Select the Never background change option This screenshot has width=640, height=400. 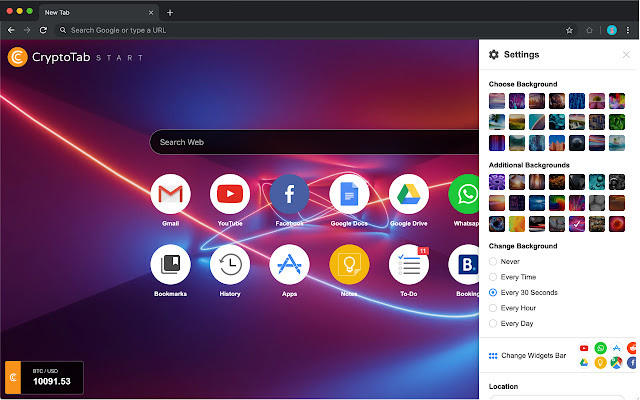point(493,260)
